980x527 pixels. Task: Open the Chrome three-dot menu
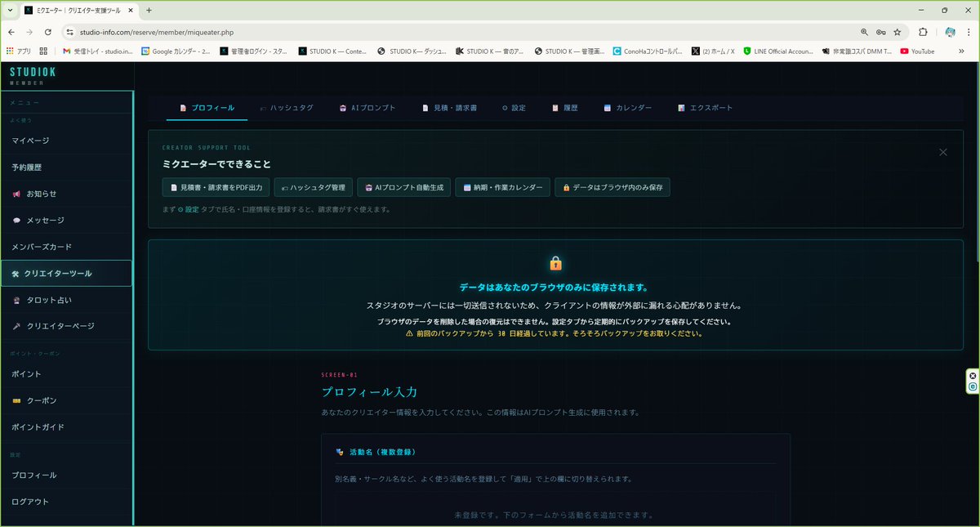pos(969,32)
